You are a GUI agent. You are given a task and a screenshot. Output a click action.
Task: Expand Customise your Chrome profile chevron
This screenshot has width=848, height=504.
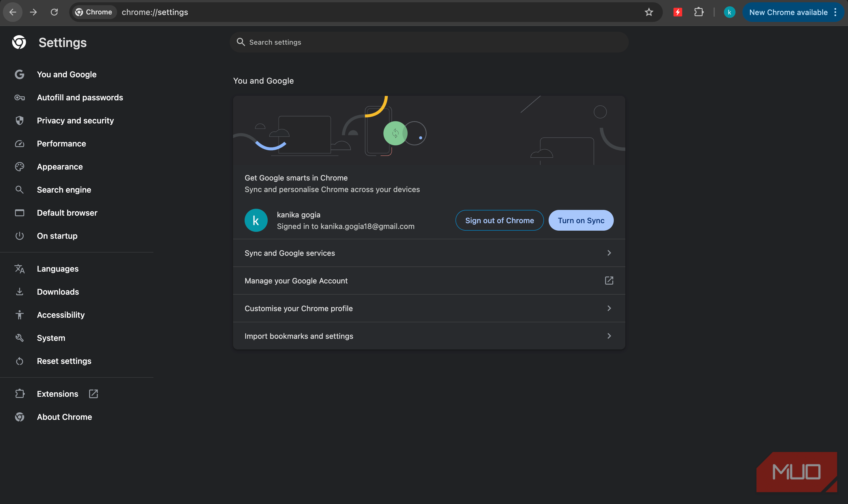[609, 309]
